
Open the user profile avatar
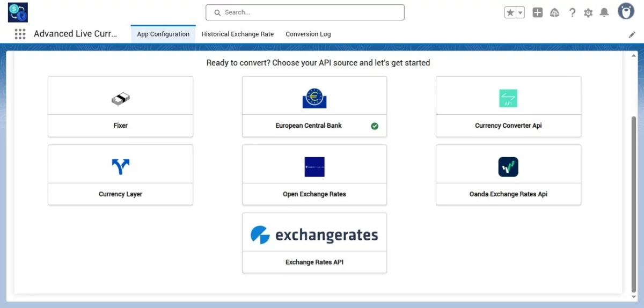point(626,11)
